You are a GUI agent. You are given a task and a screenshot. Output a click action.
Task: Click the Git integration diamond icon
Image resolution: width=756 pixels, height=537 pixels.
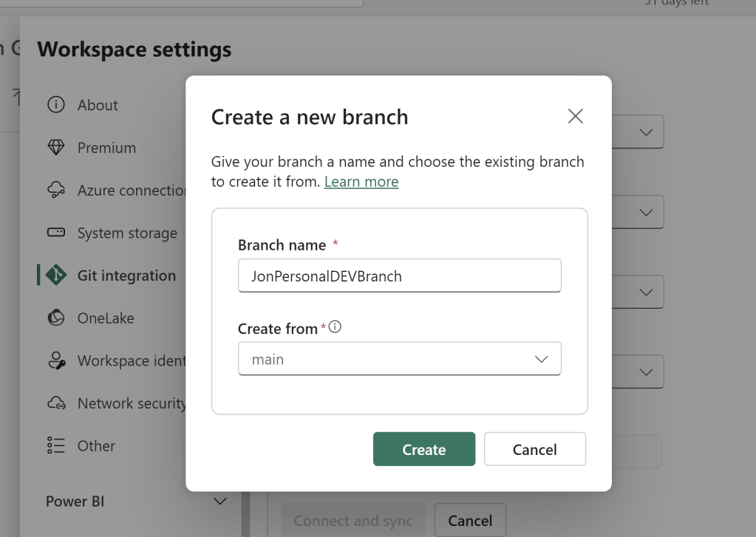pyautogui.click(x=56, y=276)
